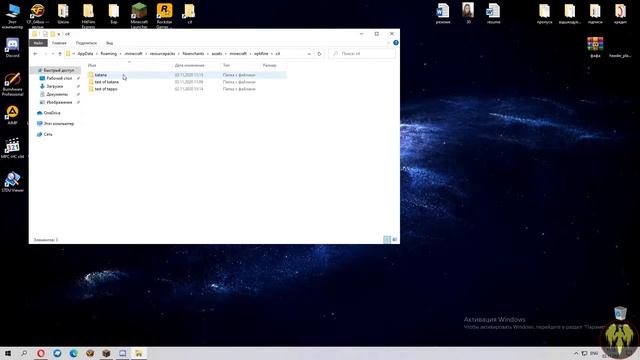Open the resume Word document on the desktop
Viewport: 640px width, 360px height.
(493, 13)
